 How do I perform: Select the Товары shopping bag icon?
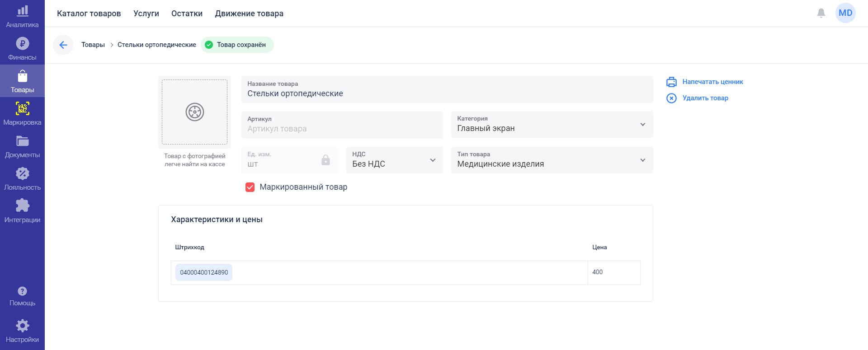tap(22, 76)
